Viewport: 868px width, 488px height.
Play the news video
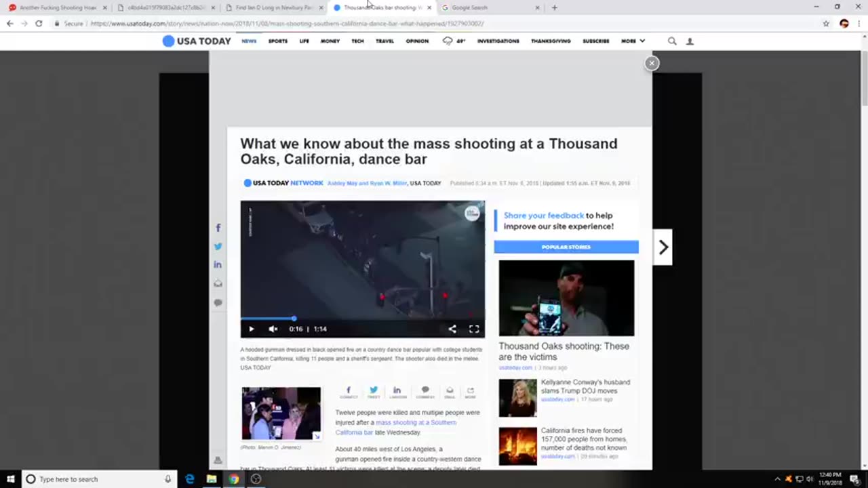click(x=251, y=329)
